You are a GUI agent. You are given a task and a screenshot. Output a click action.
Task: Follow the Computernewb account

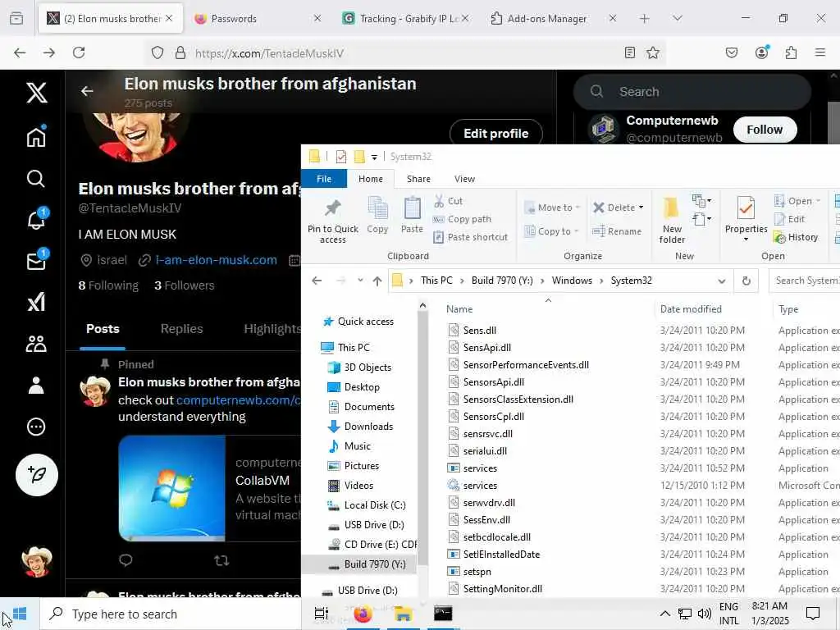point(765,130)
